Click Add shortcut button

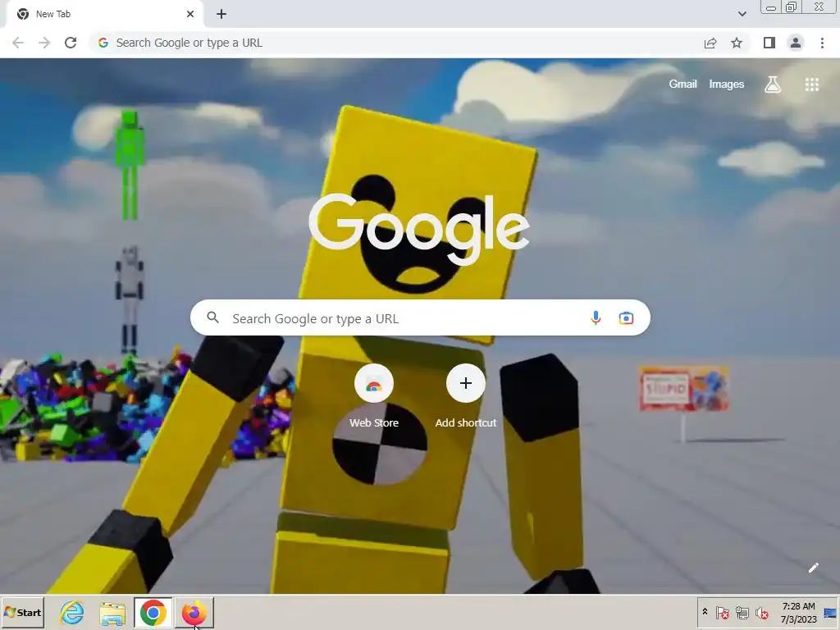pyautogui.click(x=466, y=396)
